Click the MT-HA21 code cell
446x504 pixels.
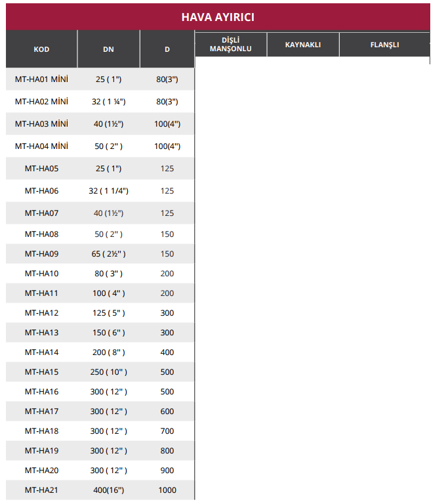41,490
